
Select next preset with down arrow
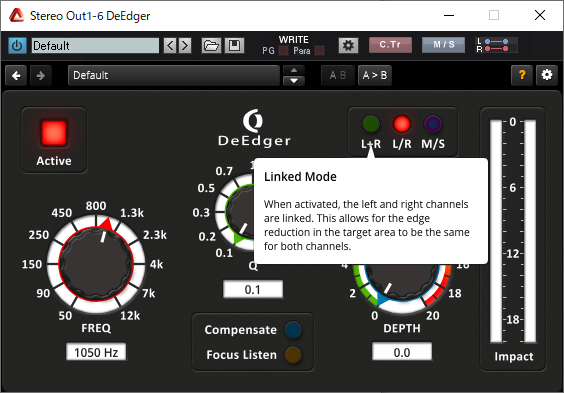294,81
